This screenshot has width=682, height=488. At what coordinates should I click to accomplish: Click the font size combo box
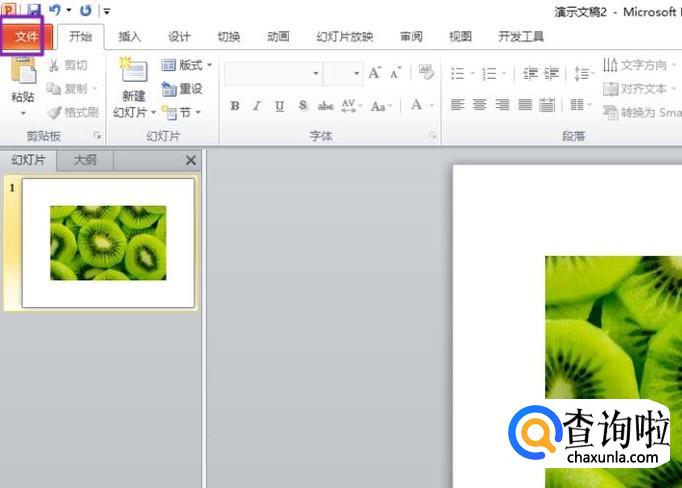pyautogui.click(x=344, y=73)
